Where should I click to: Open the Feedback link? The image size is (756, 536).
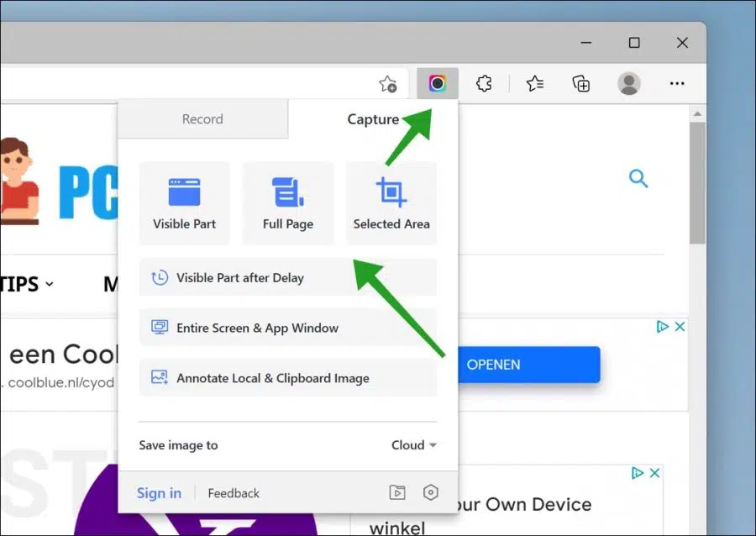(x=234, y=493)
